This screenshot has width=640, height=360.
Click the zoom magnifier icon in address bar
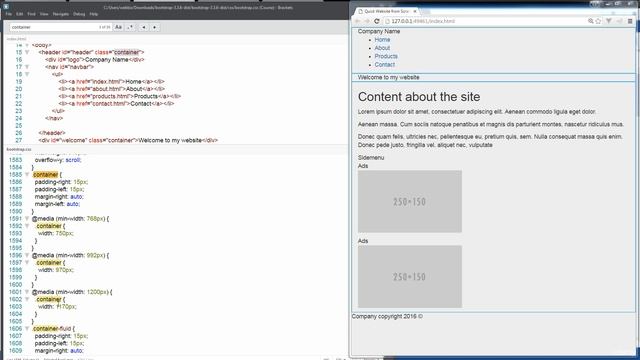590,21
